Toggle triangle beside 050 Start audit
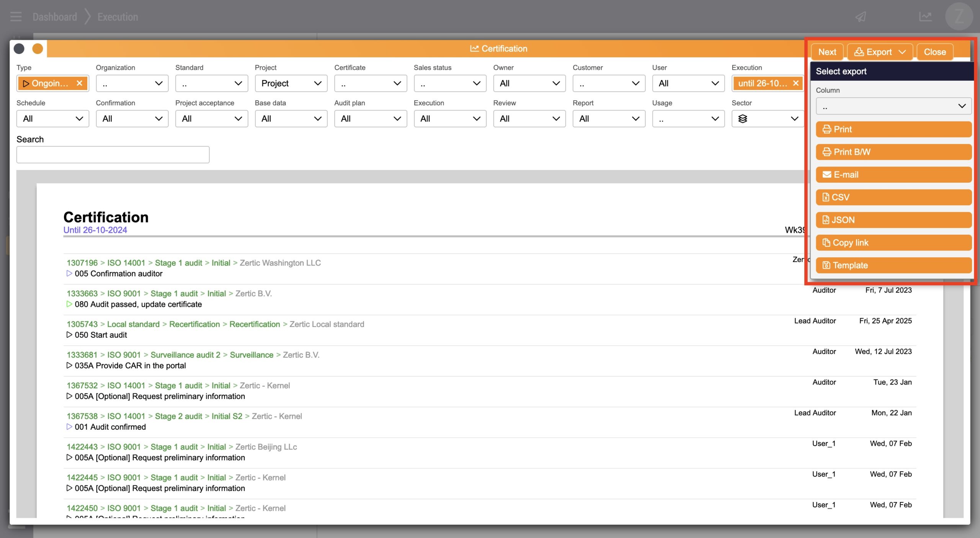Image resolution: width=980 pixels, height=538 pixels. pos(69,335)
